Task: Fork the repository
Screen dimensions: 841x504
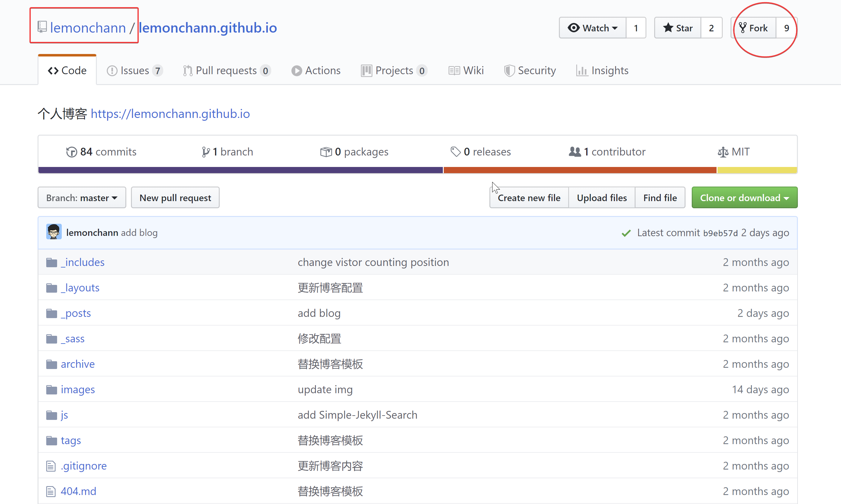Action: pos(753,28)
